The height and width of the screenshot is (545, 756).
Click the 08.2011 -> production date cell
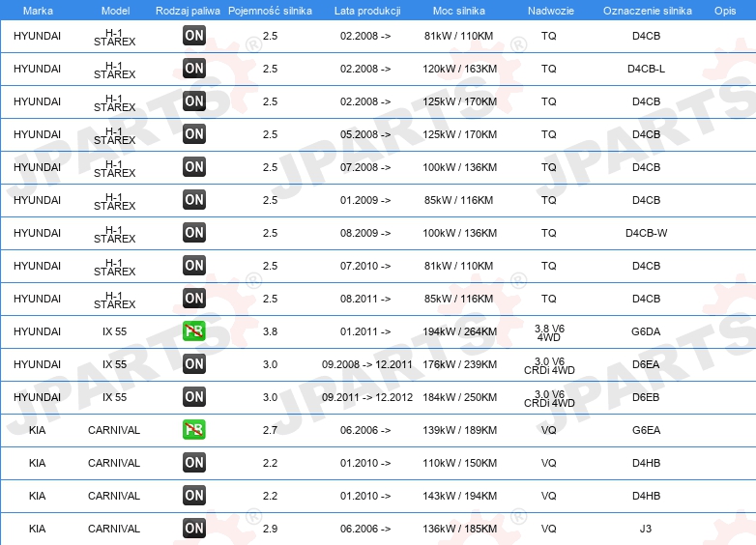[x=365, y=299]
